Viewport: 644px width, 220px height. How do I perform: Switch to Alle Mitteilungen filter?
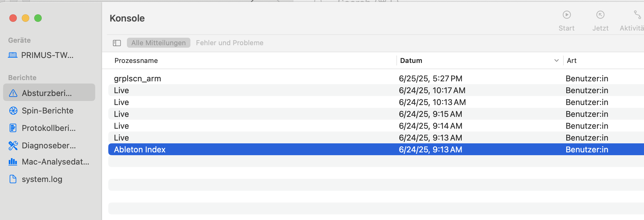158,43
